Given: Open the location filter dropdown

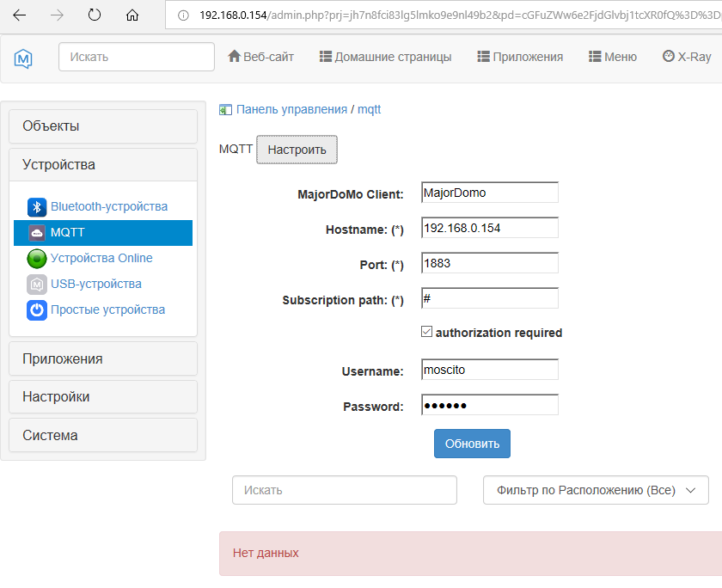Looking at the screenshot, I should [596, 490].
